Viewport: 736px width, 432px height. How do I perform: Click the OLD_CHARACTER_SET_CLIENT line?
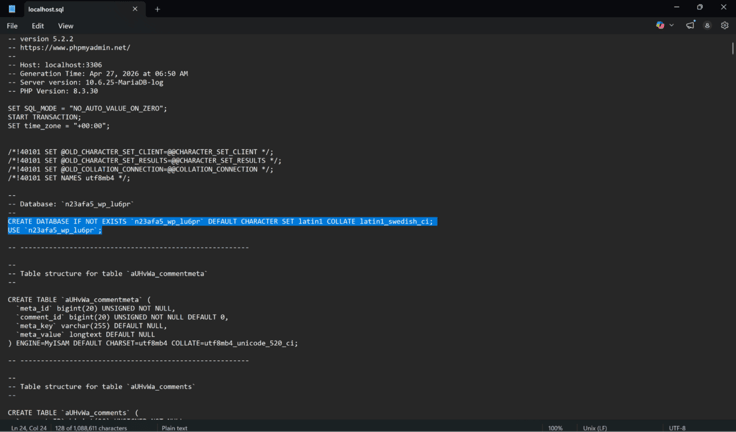click(140, 152)
